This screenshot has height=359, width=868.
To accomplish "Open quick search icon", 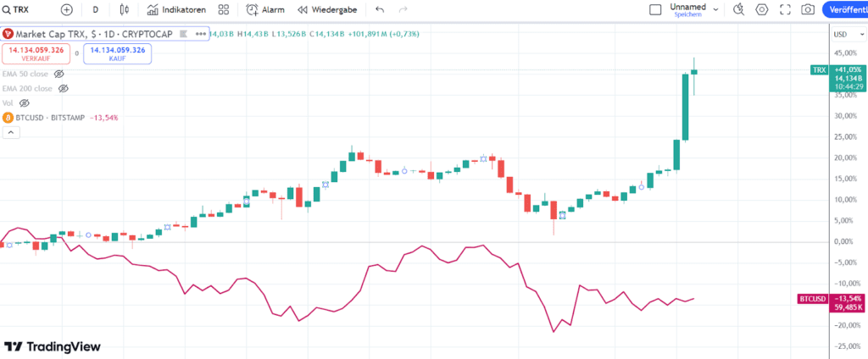I will coord(738,9).
